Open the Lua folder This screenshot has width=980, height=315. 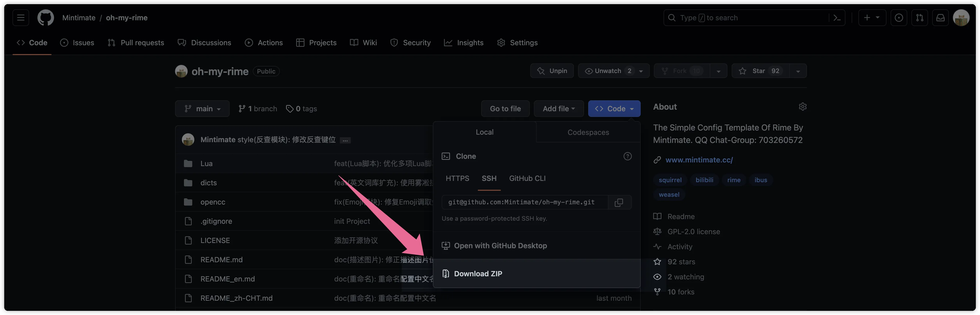coord(206,163)
